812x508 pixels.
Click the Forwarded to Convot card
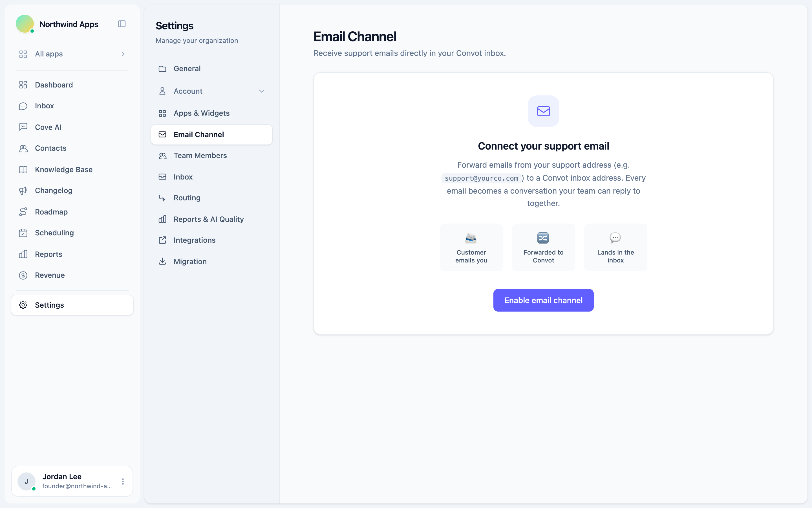pyautogui.click(x=543, y=247)
